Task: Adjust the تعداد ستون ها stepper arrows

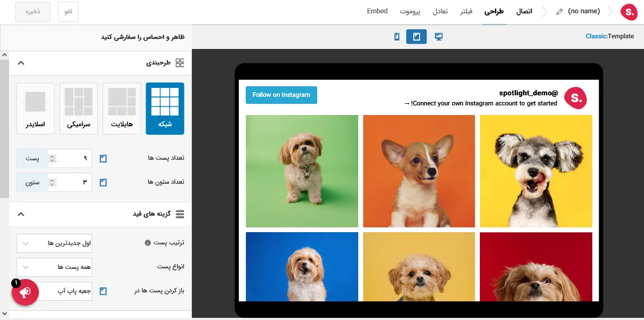Action: [52, 183]
